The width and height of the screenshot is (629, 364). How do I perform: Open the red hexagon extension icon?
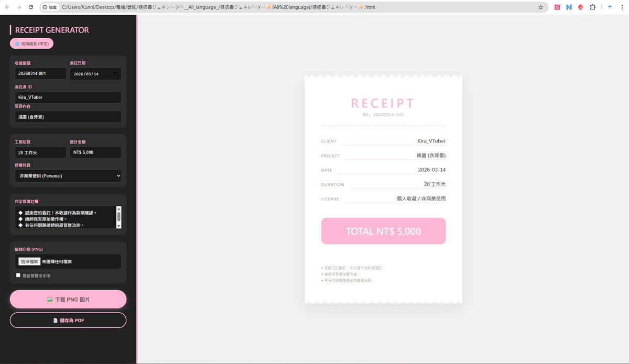tap(581, 7)
